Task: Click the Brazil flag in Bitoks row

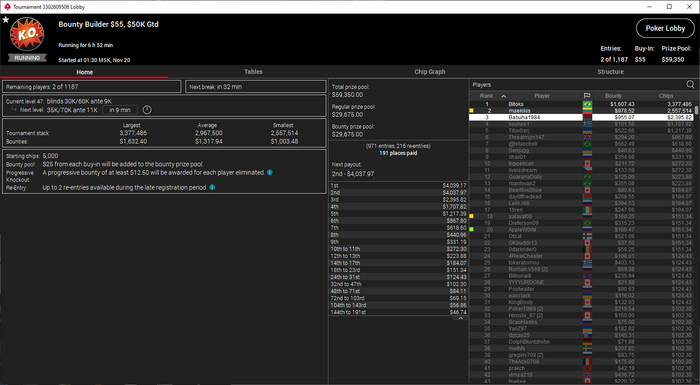Action: (x=587, y=104)
